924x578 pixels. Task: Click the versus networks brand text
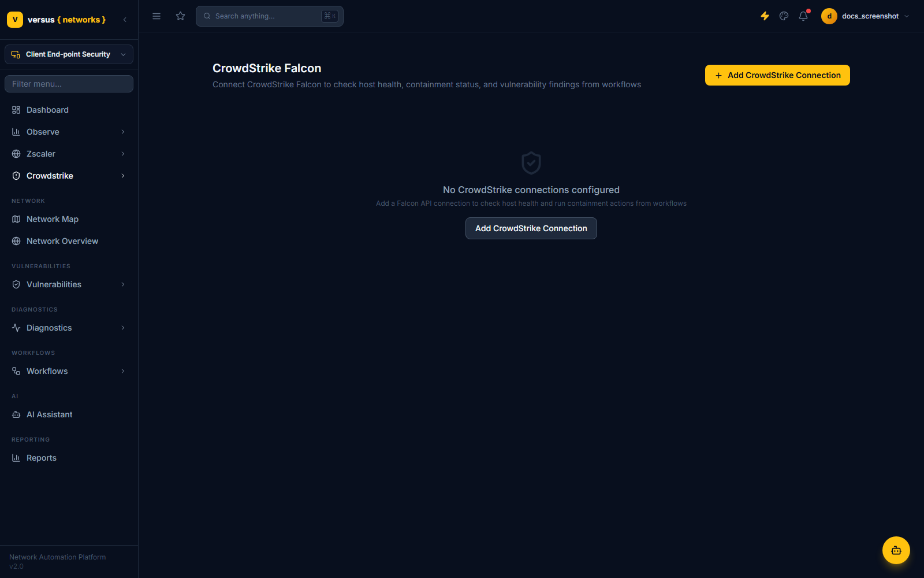[66, 20]
